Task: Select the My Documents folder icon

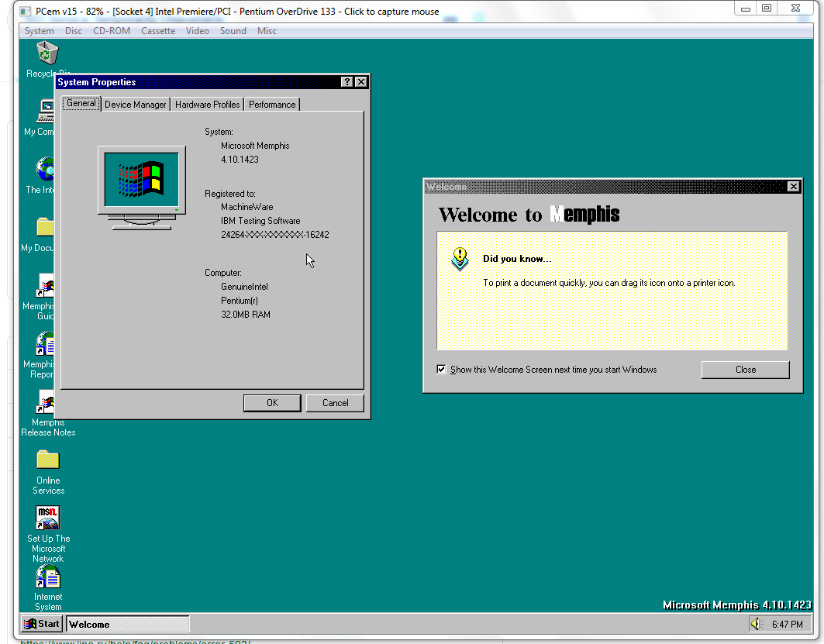Action: pyautogui.click(x=45, y=227)
